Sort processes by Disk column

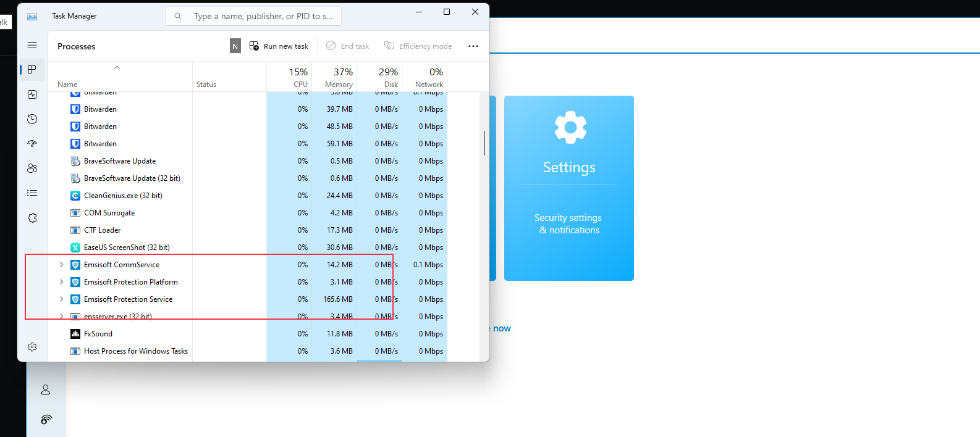pyautogui.click(x=379, y=77)
